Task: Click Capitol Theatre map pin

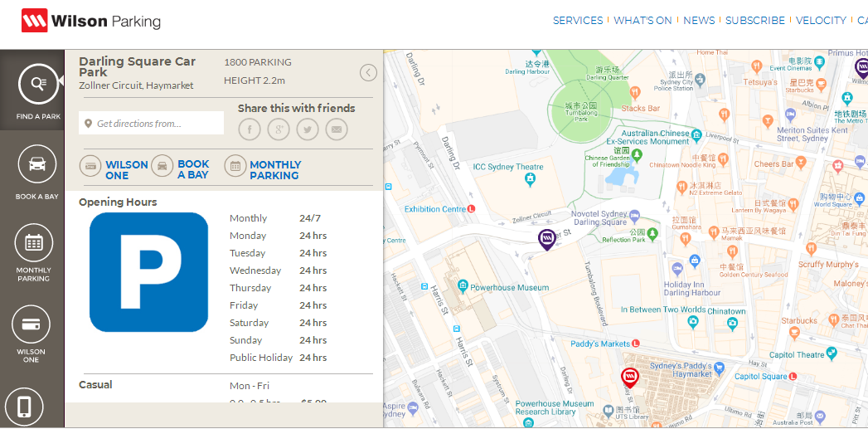Action: [831, 353]
